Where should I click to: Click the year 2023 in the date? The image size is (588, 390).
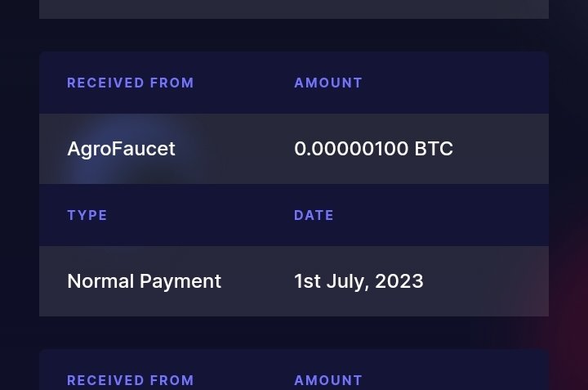click(x=399, y=281)
